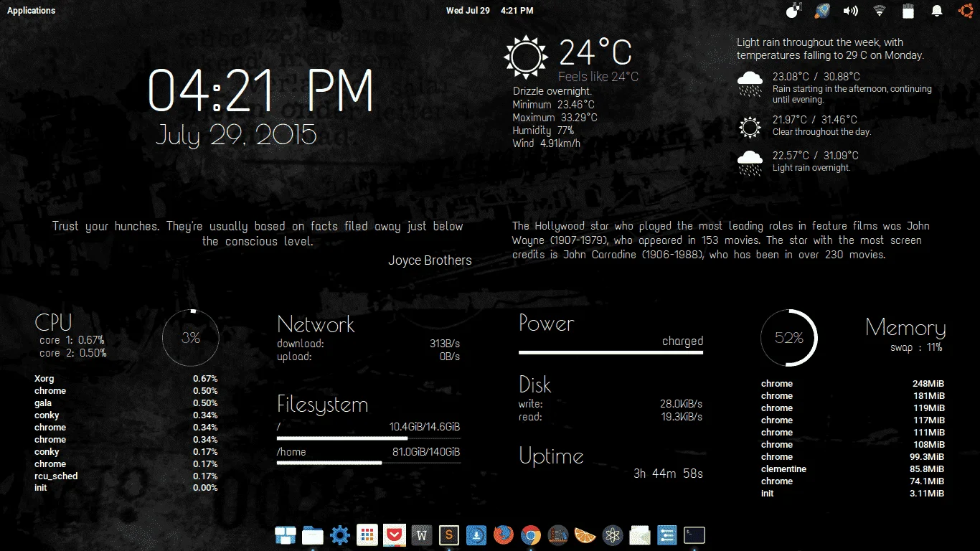Image resolution: width=980 pixels, height=551 pixels.
Task: Open Google Chrome in the dock
Action: click(x=531, y=535)
